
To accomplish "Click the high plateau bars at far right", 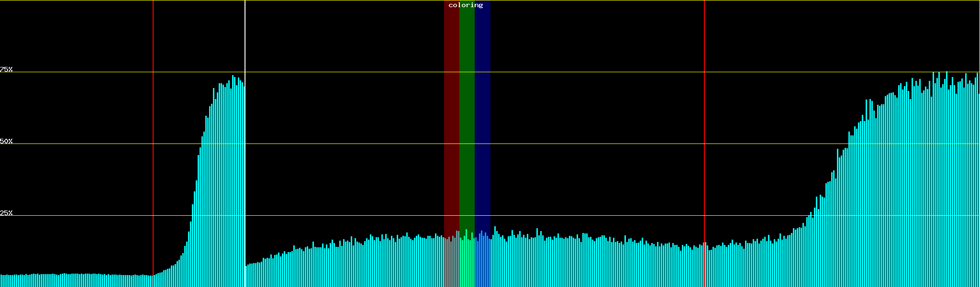I will click(x=938, y=191).
